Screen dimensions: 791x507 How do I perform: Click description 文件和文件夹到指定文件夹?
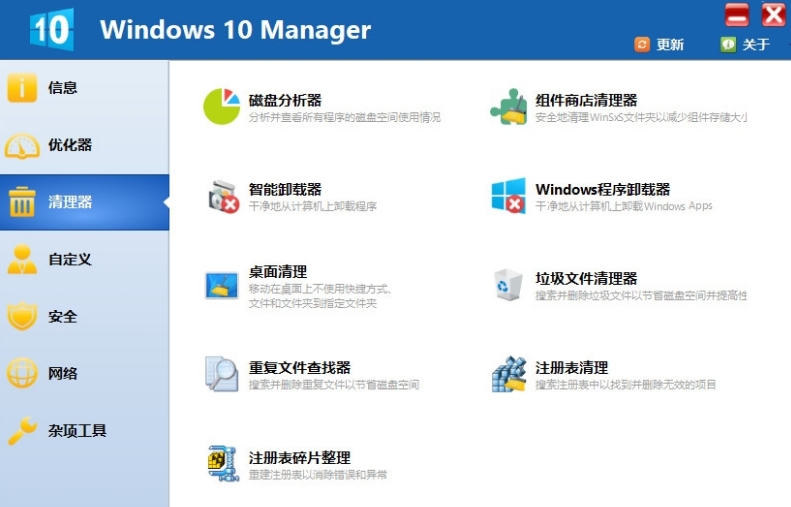point(313,303)
